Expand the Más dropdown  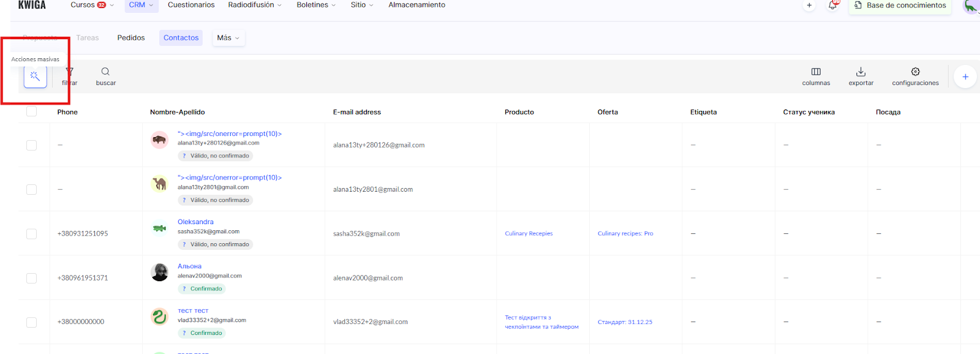tap(228, 38)
